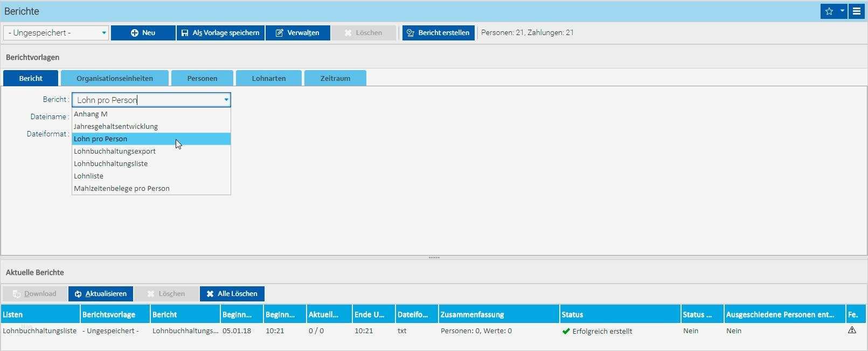Sort by the Zusammenfassung column header
The image size is (868, 351).
499,314
